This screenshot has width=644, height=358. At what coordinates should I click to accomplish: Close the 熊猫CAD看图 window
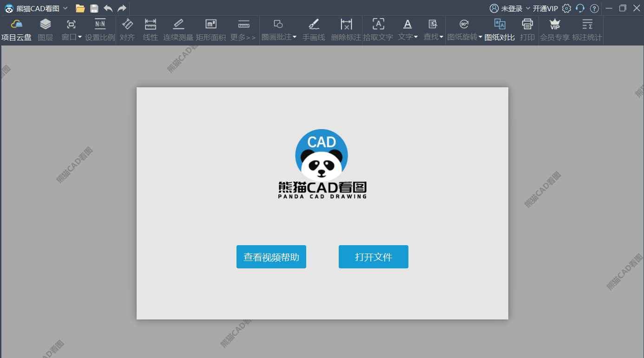point(637,8)
